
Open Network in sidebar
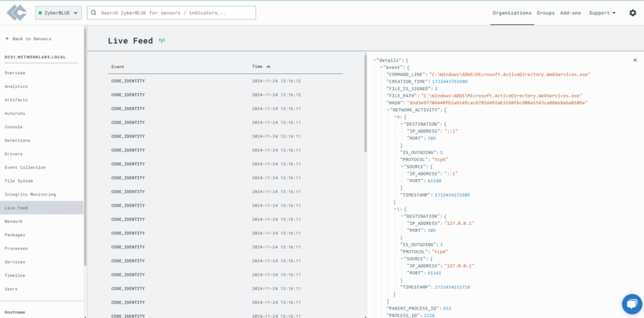coord(14,222)
